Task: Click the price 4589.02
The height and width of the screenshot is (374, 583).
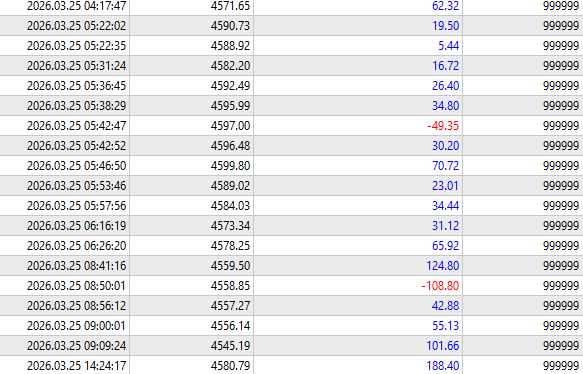Action: (231, 186)
